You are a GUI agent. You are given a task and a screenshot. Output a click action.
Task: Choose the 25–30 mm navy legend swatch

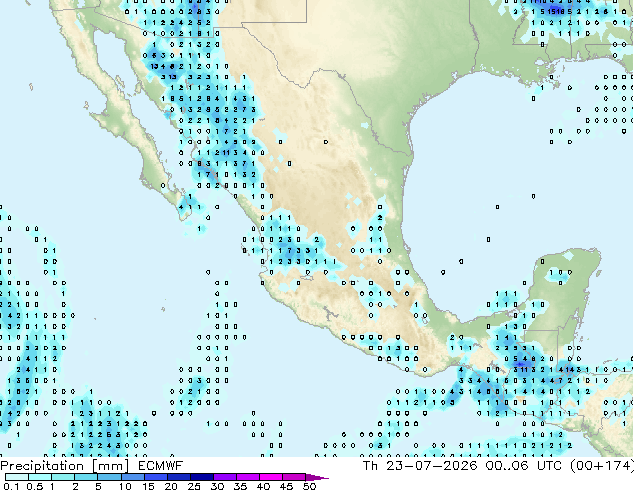point(201,477)
